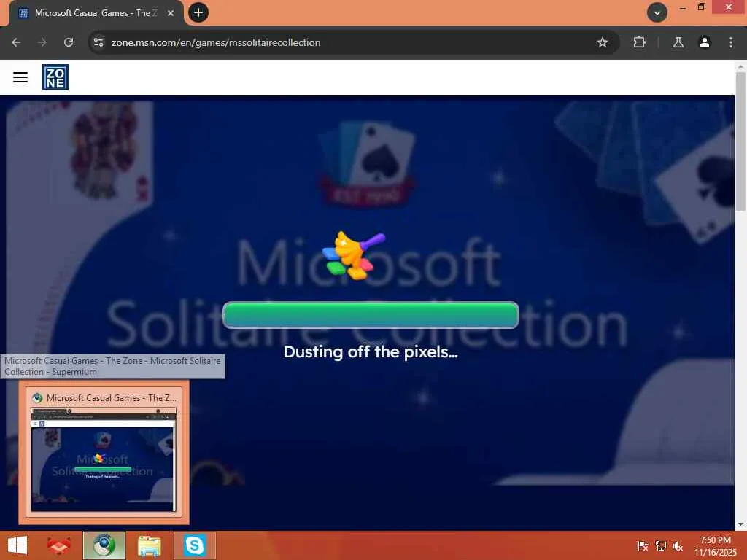Click the 'Dusting off the pixels...' text
Screen dimensions: 747x560
click(371, 351)
